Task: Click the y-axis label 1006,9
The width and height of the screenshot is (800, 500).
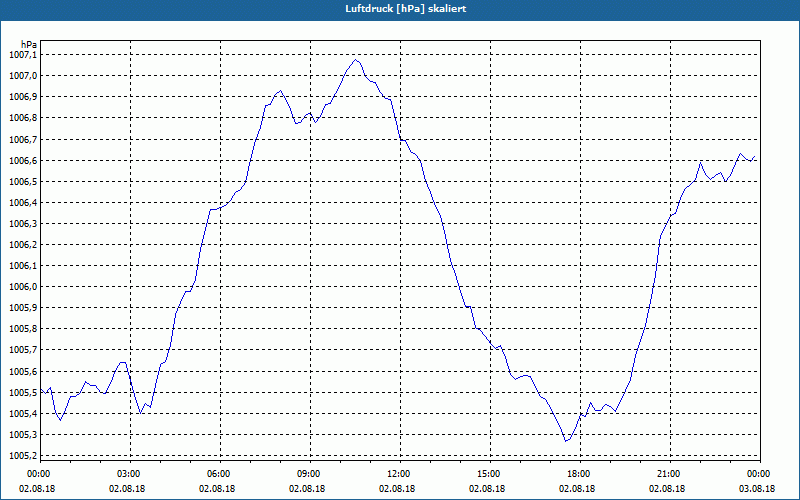Action: pos(23,97)
